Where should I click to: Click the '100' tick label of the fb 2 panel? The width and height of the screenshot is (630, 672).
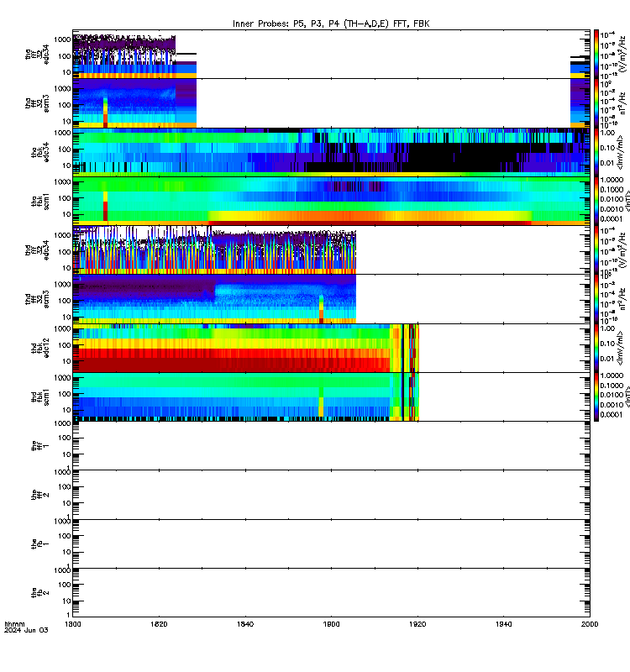(x=65, y=585)
